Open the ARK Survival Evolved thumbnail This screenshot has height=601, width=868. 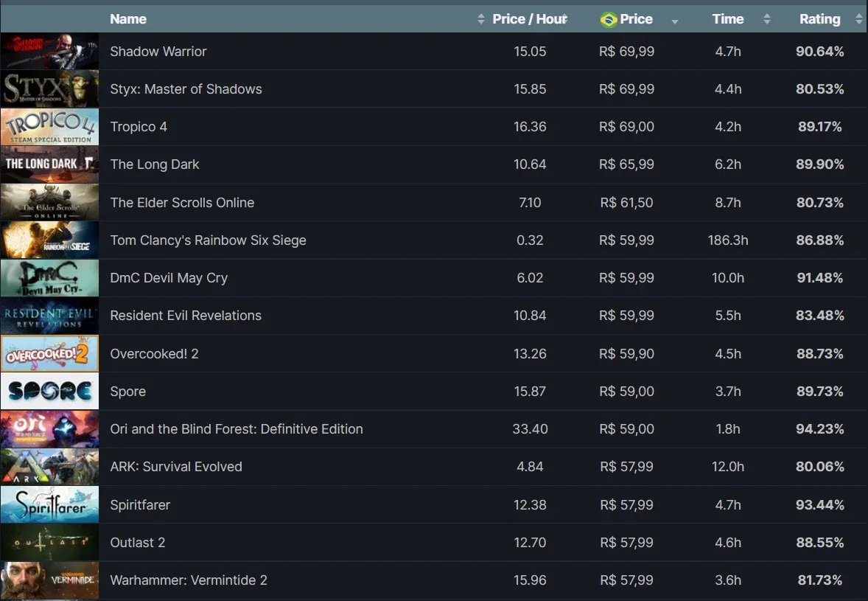50,467
